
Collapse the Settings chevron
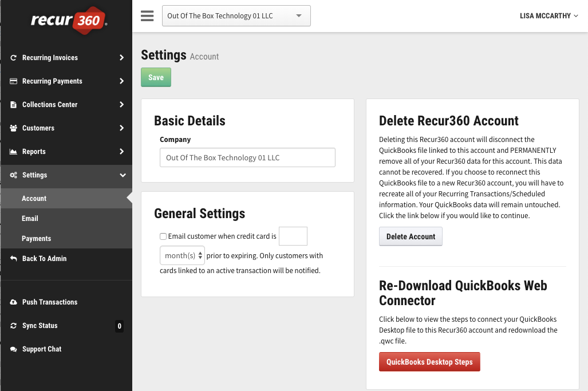click(123, 175)
